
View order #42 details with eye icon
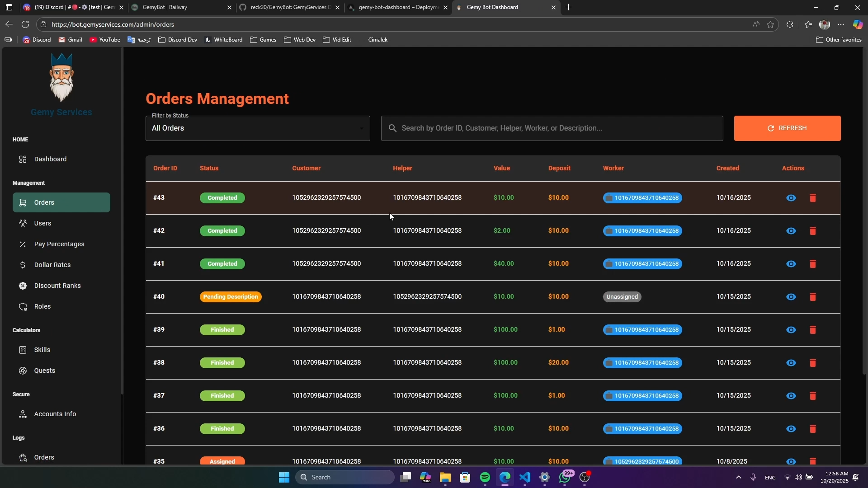[791, 231]
